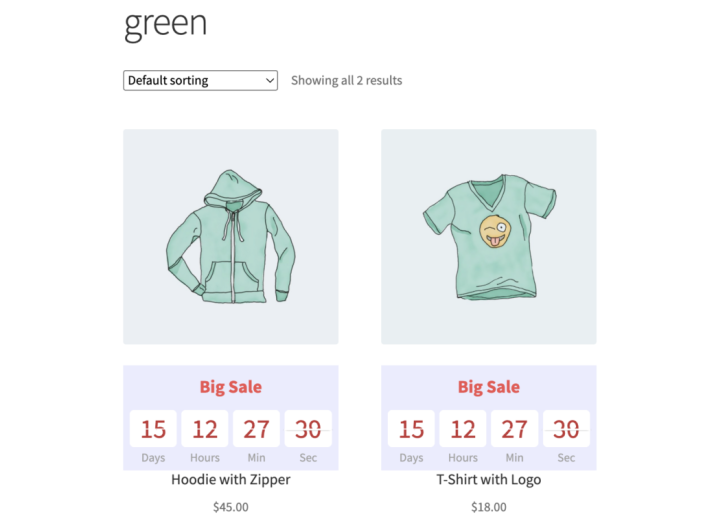Open the green T-shirt product image
Viewport: 703px width, 515px height.
coord(489,237)
